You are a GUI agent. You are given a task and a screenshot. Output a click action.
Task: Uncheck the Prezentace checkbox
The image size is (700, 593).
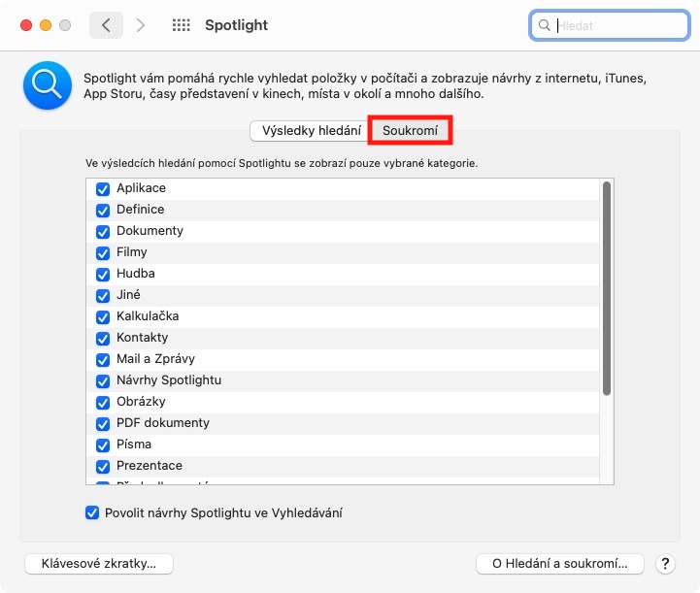pos(103,467)
